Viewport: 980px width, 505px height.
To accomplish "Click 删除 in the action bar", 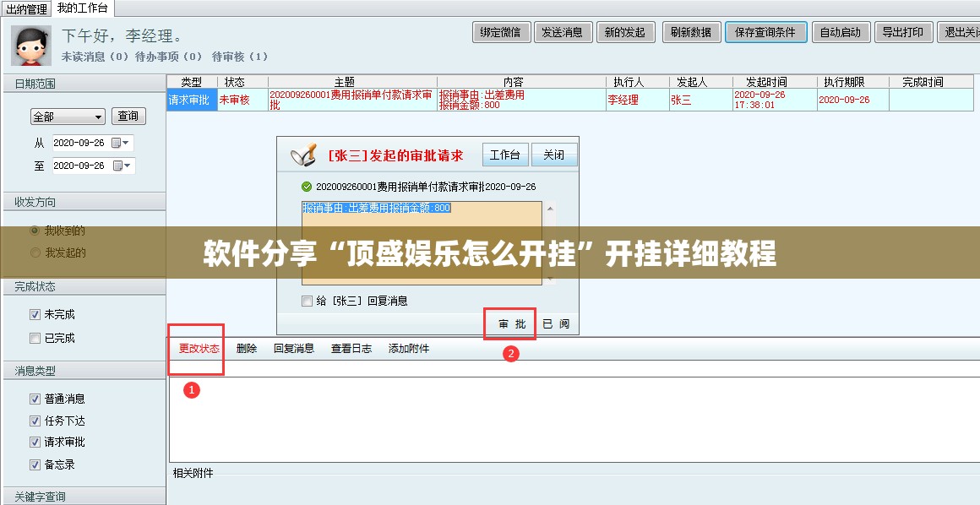I will (x=246, y=349).
